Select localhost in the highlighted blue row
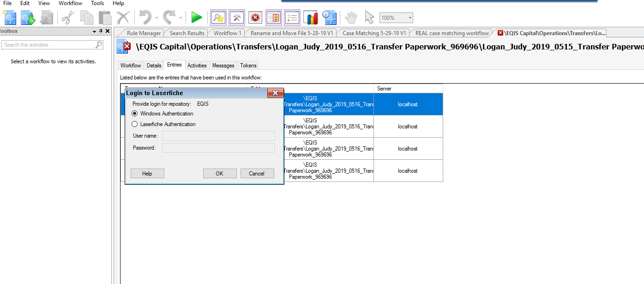Viewport: 644px width, 284px height. click(408, 104)
